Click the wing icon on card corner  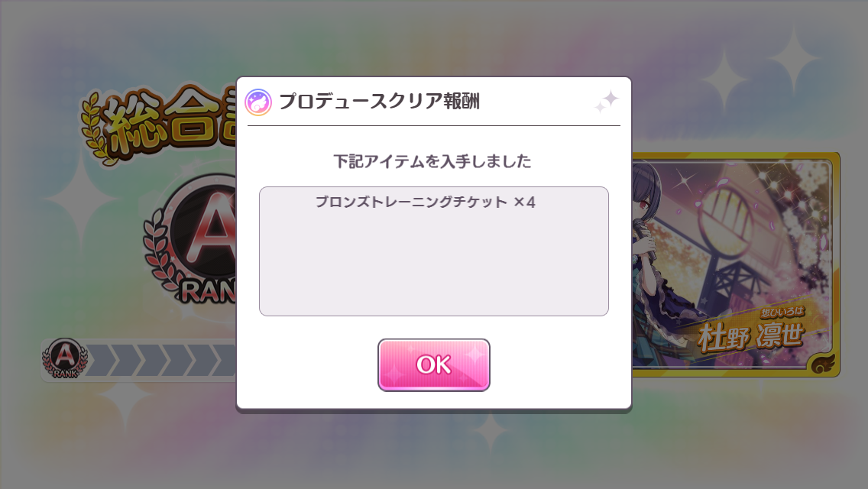tap(822, 363)
